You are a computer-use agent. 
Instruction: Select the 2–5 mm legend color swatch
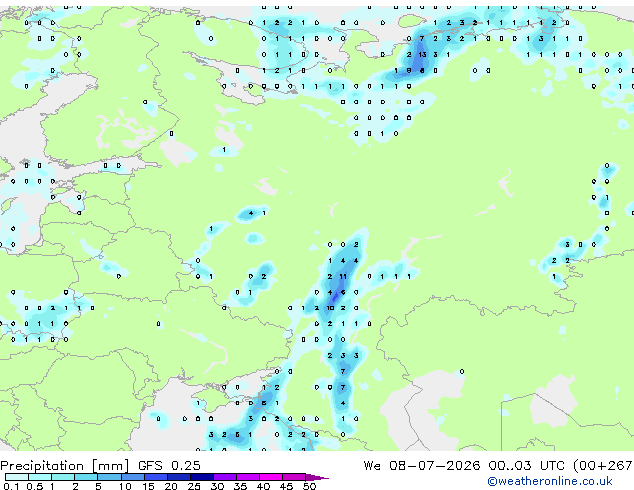[86, 477]
